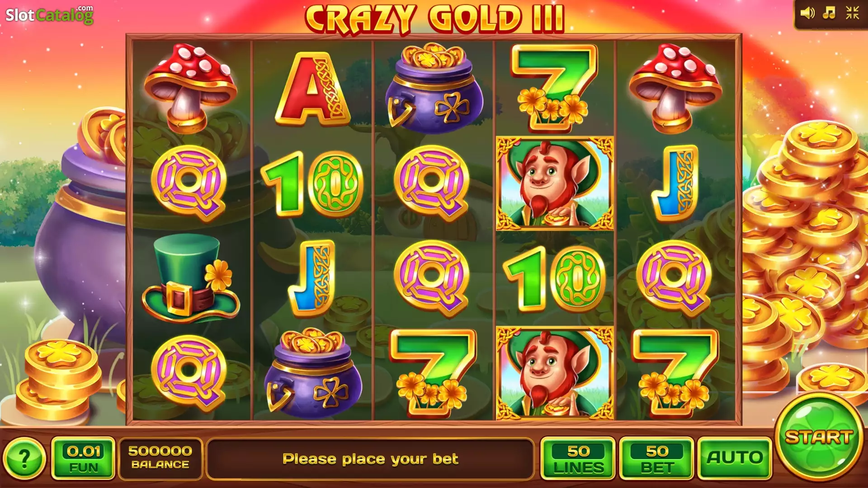Screen dimensions: 868x488
Task: Toggle the background music note icon
Action: point(829,13)
